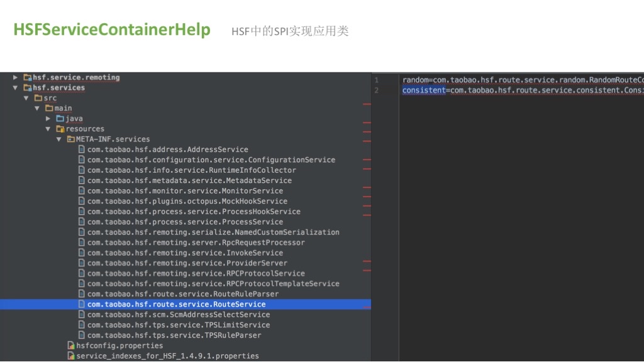The height and width of the screenshot is (362, 644).
Task: Click the NamedCustomSerialization file icon
Action: click(81, 231)
